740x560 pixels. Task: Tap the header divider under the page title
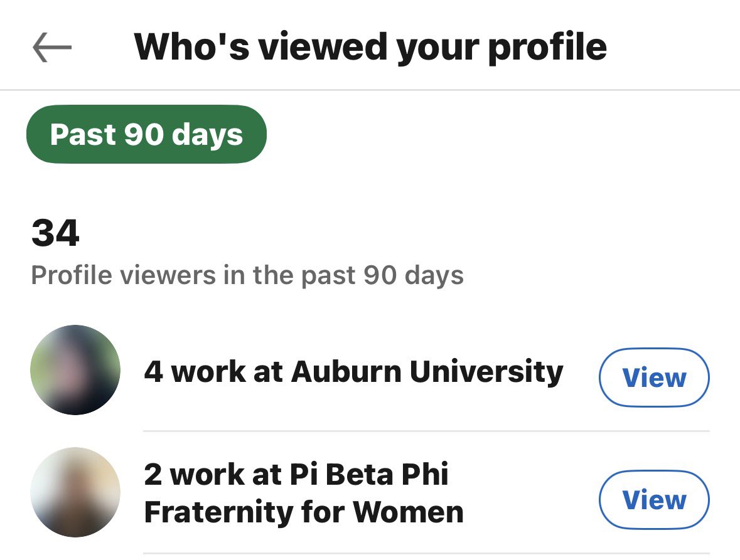tap(370, 90)
